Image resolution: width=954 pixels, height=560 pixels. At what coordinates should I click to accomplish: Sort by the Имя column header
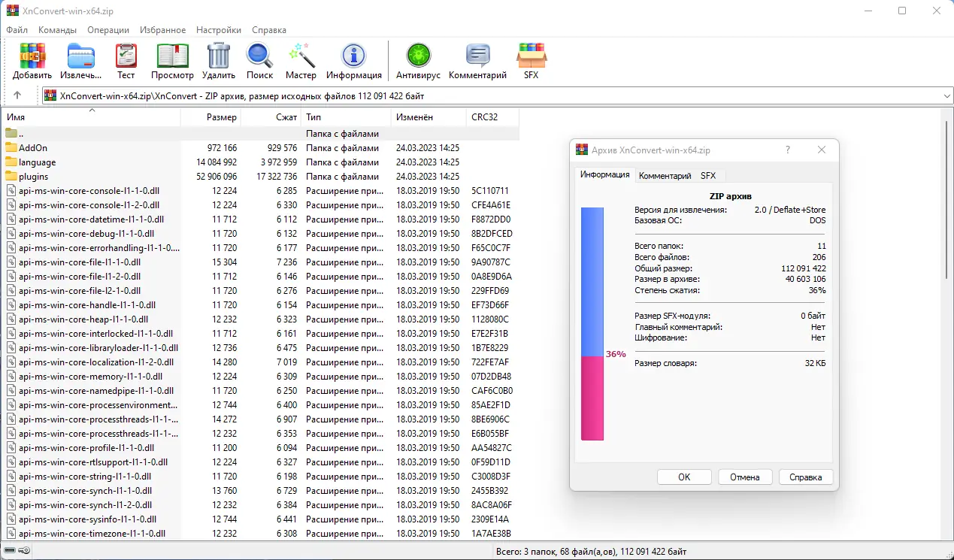coord(91,117)
